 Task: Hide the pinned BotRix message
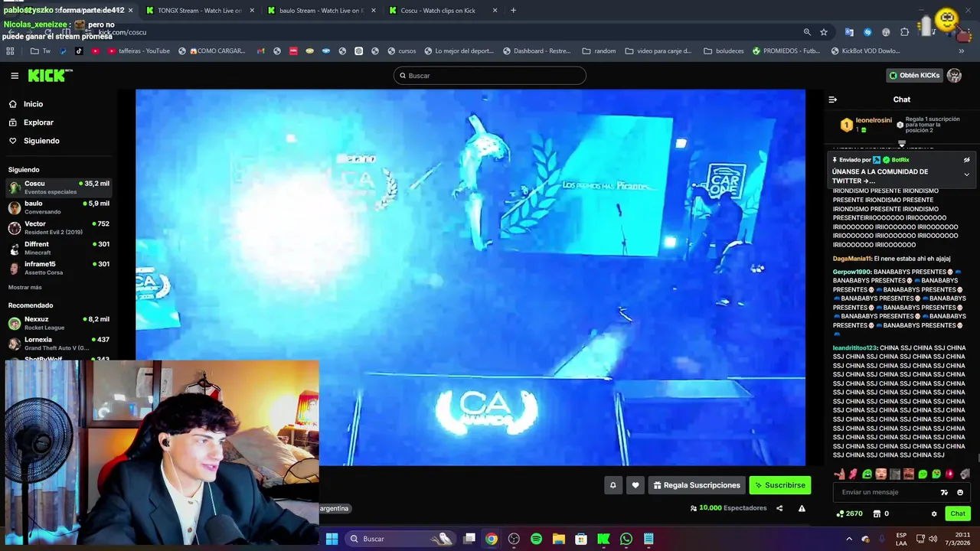coord(966,160)
